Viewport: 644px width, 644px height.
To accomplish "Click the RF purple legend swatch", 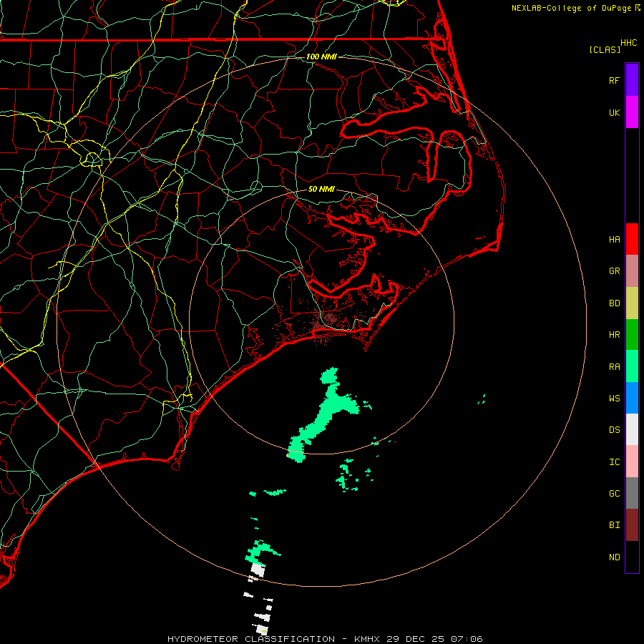I will click(632, 80).
